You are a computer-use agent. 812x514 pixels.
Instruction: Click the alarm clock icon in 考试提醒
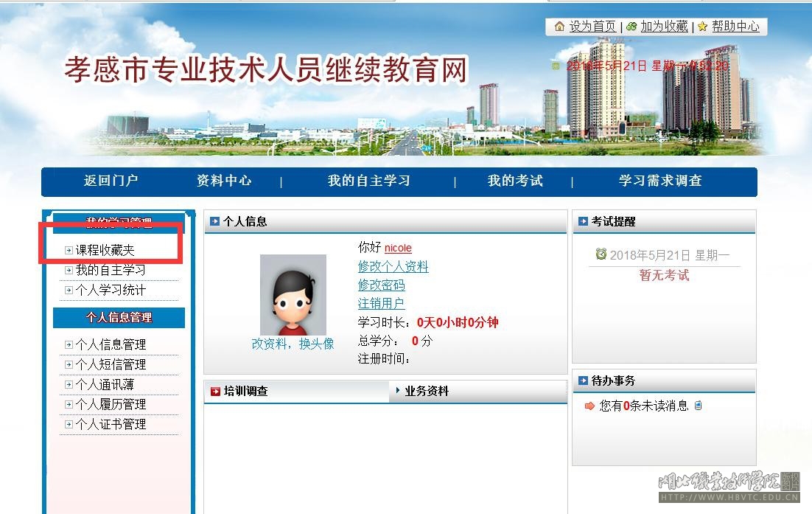tap(601, 254)
